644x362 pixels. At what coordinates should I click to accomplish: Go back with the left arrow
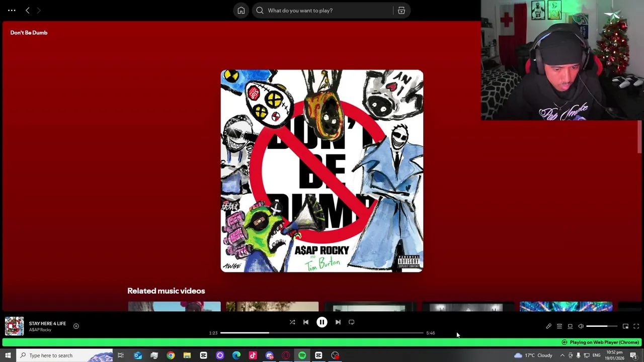click(28, 10)
